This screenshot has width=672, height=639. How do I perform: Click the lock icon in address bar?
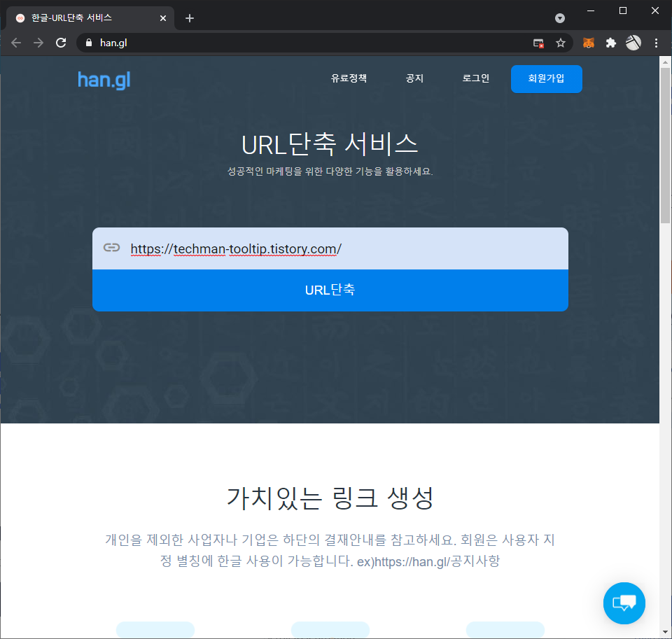[89, 43]
